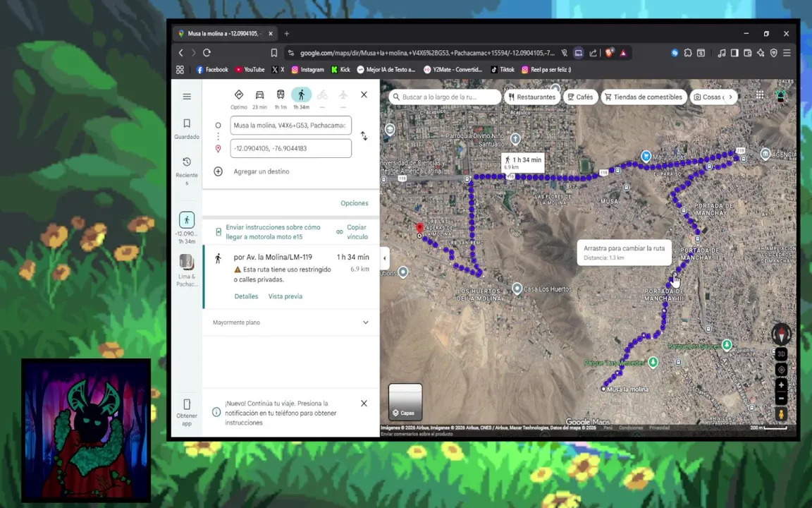The image size is (812, 508).
Task: Open the Google apps grid
Action: coord(760,95)
